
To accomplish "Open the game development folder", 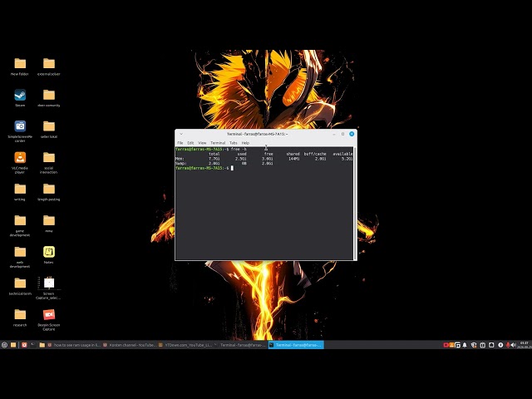I will pyautogui.click(x=20, y=225).
